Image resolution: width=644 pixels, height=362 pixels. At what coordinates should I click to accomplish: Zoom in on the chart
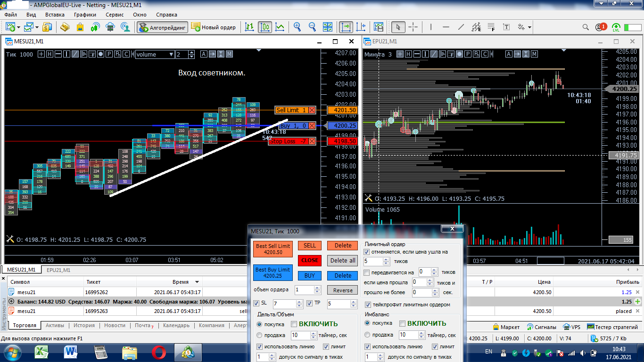(297, 27)
